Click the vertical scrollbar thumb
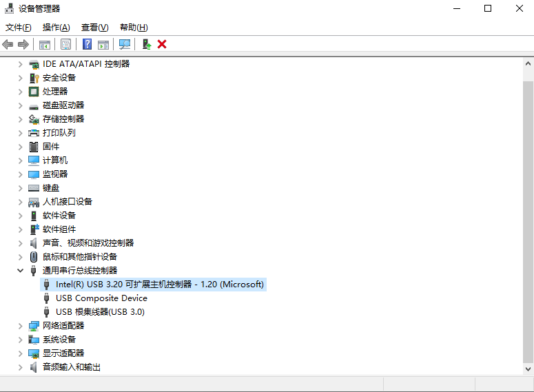The width and height of the screenshot is (534, 392). pos(528,222)
